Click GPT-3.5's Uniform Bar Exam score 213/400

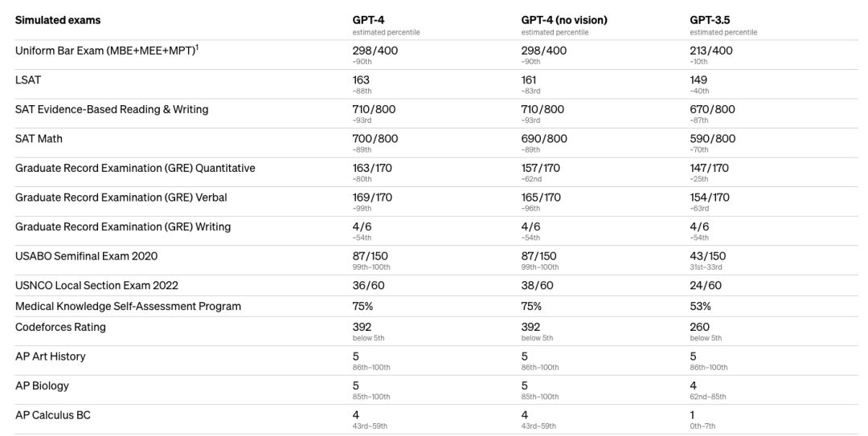(711, 51)
